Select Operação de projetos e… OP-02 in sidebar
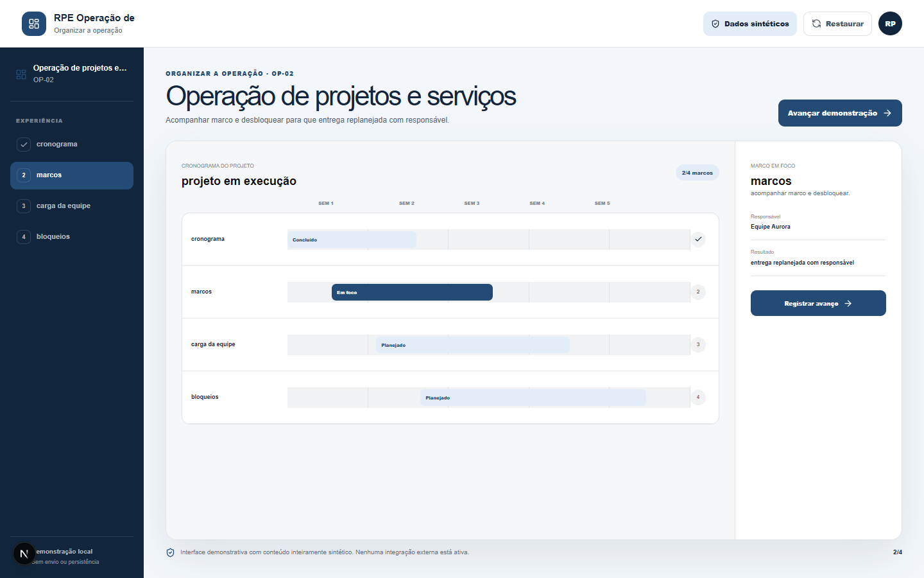 72,74
